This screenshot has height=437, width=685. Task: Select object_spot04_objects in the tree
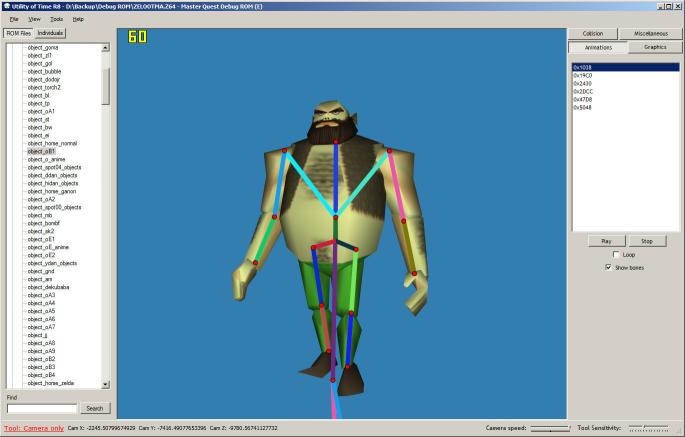(54, 167)
